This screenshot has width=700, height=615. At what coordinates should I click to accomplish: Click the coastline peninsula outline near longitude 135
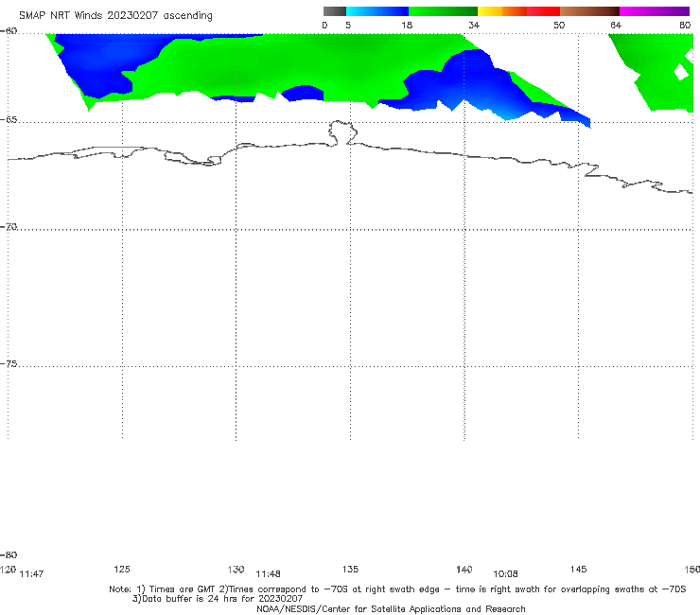pyautogui.click(x=342, y=132)
